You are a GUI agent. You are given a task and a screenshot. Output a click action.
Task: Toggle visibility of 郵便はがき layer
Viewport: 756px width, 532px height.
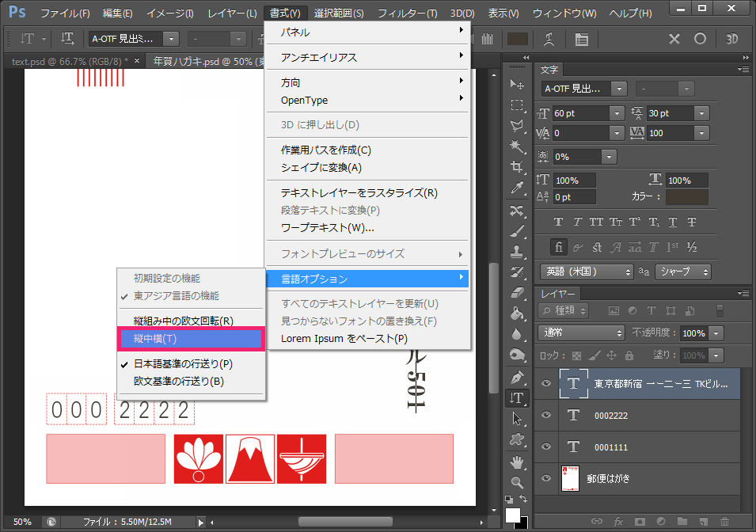[545, 479]
